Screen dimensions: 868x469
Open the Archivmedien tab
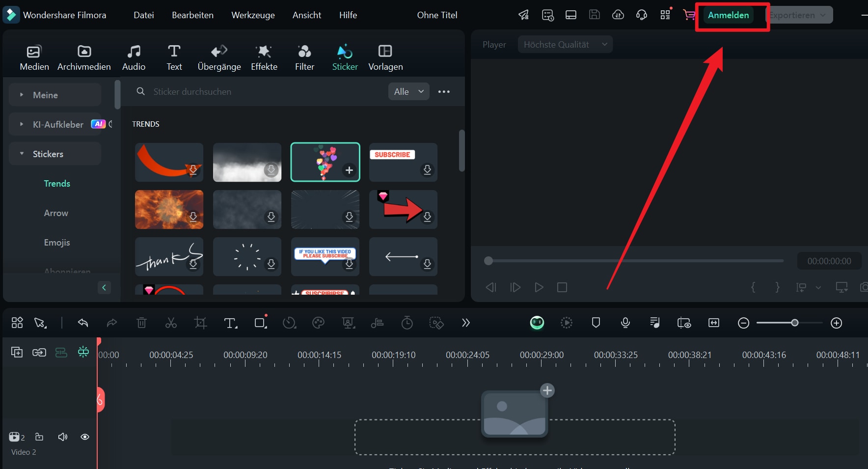(x=84, y=57)
